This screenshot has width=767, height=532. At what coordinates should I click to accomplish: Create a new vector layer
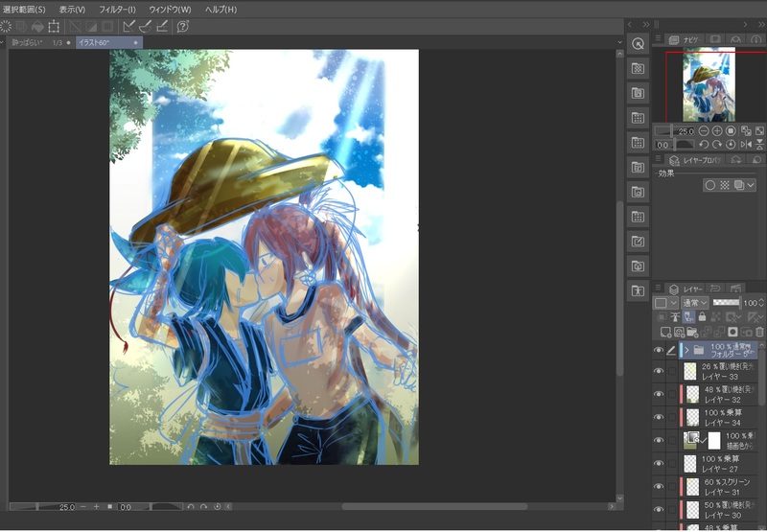coord(679,333)
